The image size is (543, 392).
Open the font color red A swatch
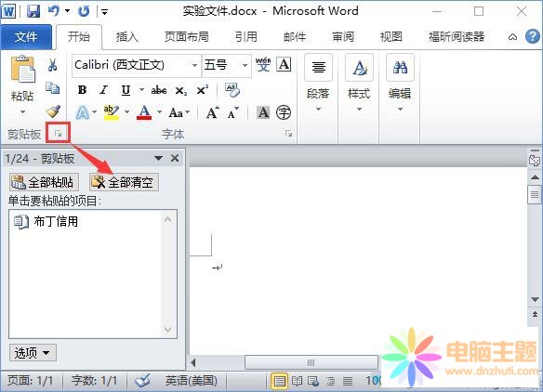(x=144, y=112)
